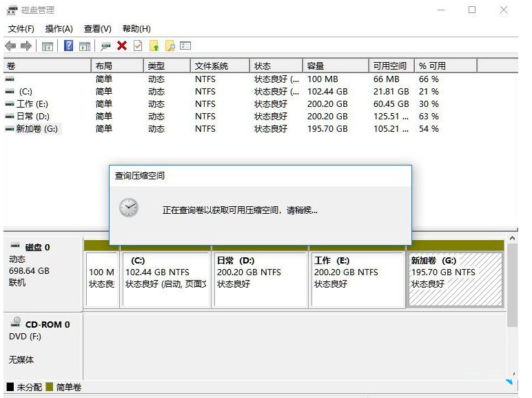532x398 pixels.
Task: Click the checkmark properties icon
Action: tap(138, 46)
